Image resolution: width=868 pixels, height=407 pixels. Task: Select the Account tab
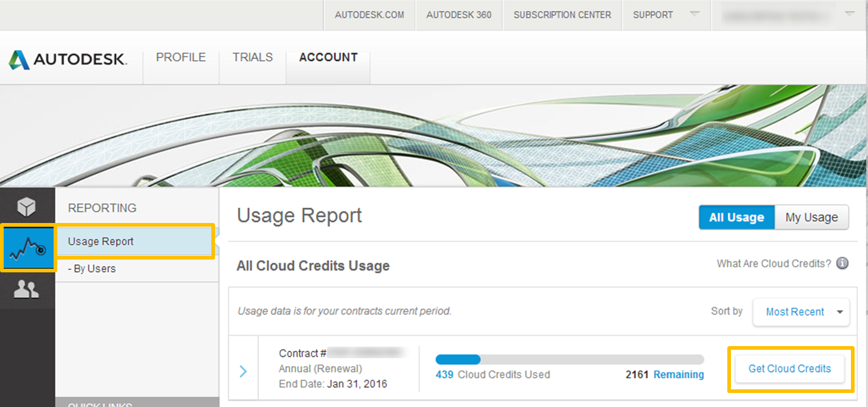[x=328, y=57]
